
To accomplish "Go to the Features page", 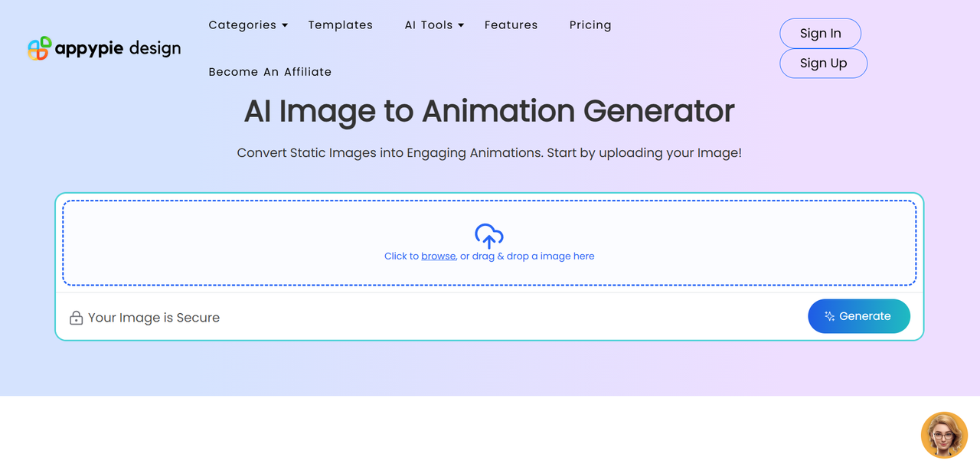I will (511, 25).
